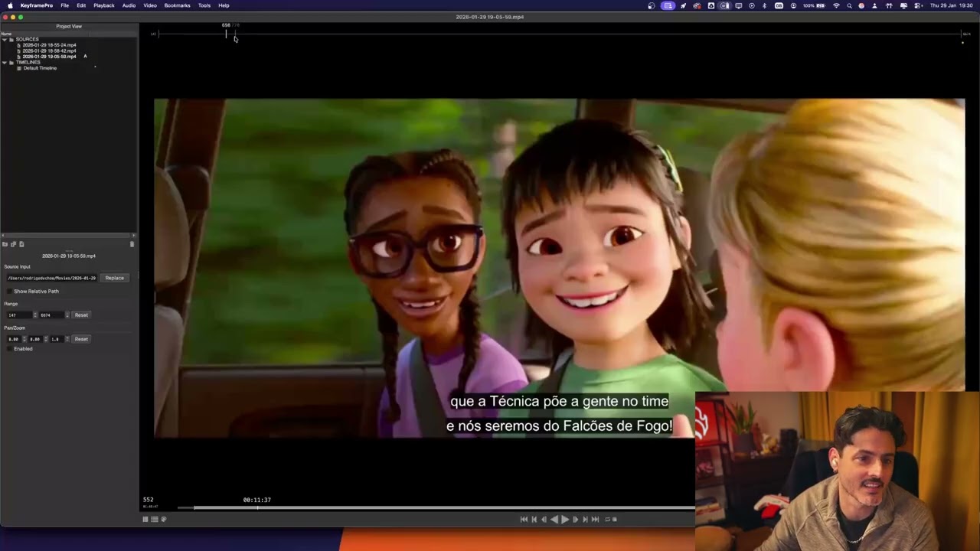Toggle Show Relative Path checkbox
Screen dimensions: 980x551
pyautogui.click(x=9, y=292)
